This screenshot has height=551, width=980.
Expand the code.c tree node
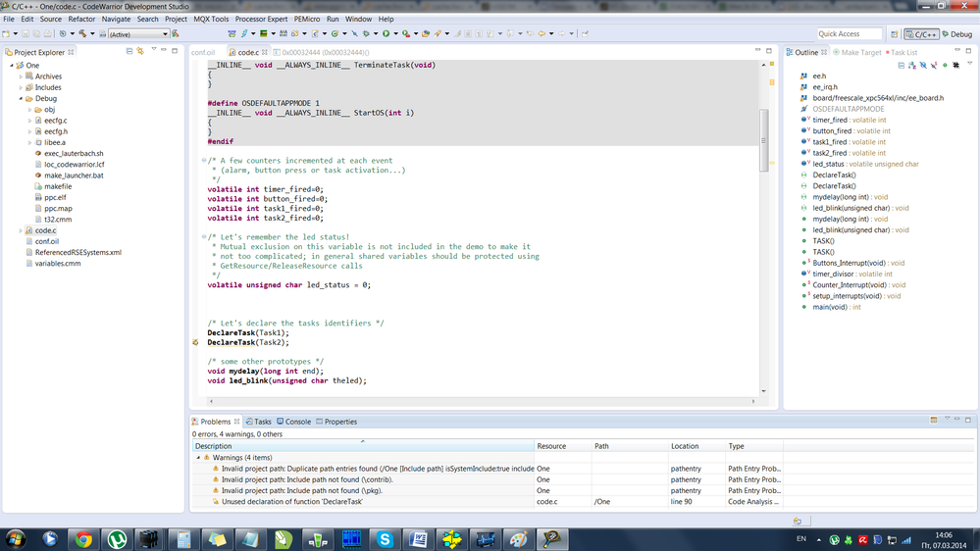pos(21,230)
